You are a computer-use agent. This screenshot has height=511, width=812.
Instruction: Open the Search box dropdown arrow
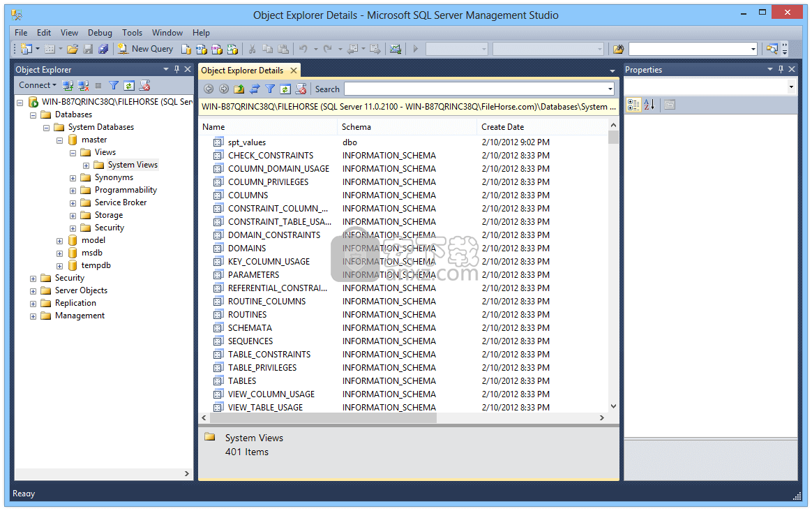click(x=610, y=89)
